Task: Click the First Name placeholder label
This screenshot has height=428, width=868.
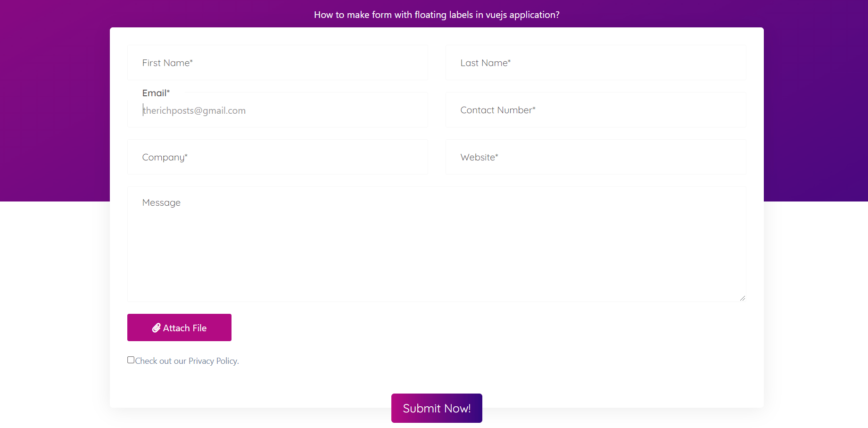Action: 167,62
